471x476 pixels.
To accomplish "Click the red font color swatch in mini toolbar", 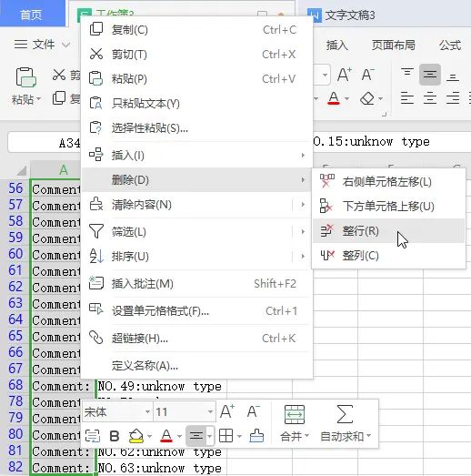I will pos(166,436).
